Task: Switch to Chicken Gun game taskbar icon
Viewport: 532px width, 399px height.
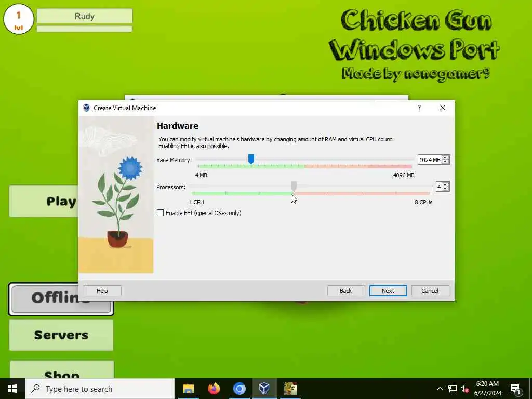Action: [290, 389]
